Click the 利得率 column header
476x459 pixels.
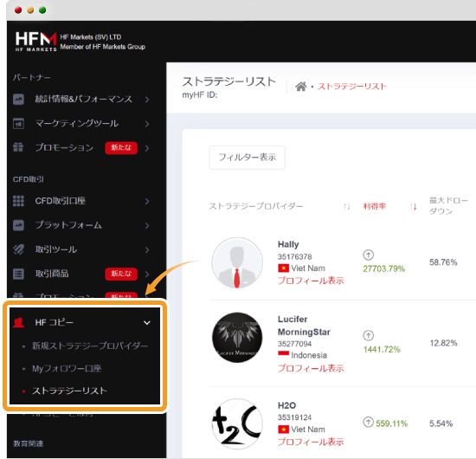(x=375, y=207)
